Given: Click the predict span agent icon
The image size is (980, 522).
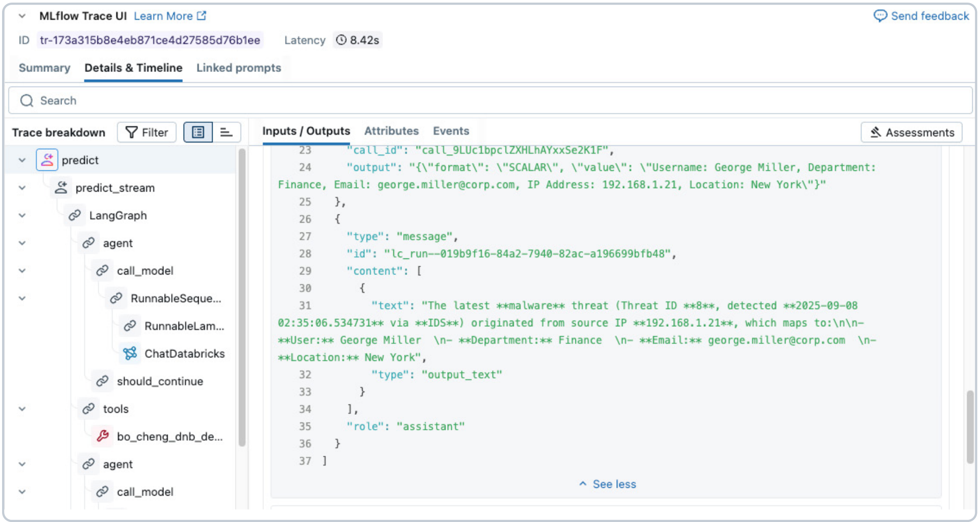Looking at the screenshot, I should point(47,160).
